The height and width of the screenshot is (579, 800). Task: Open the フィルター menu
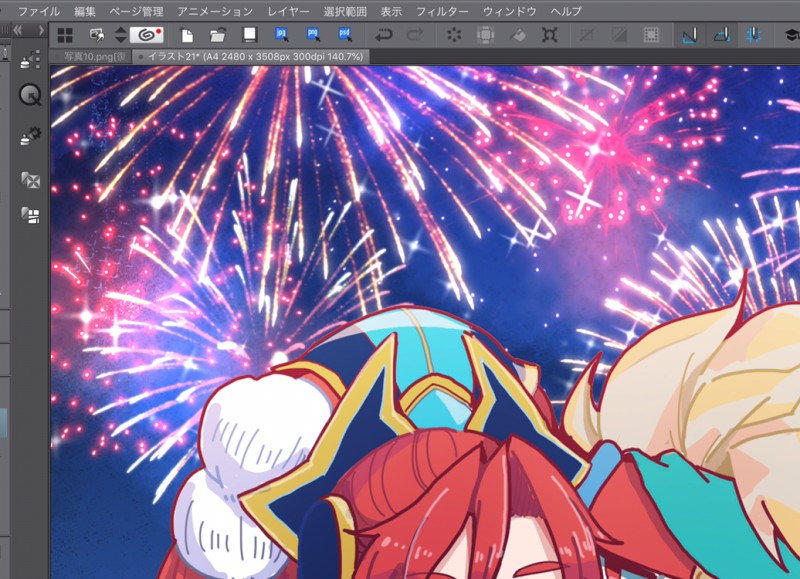(442, 11)
